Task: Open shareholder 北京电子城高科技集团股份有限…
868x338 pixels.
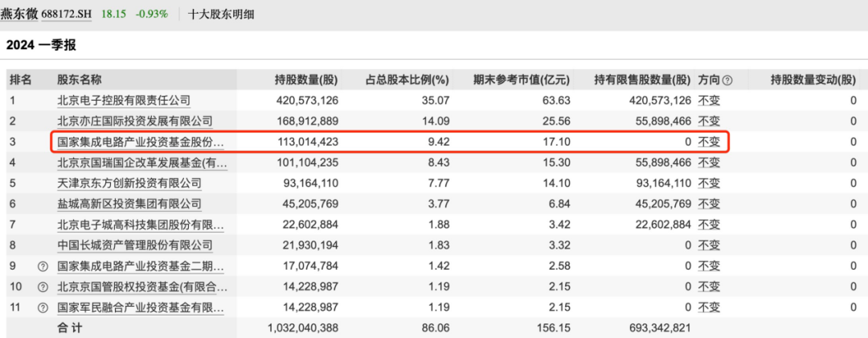Action: (x=141, y=225)
